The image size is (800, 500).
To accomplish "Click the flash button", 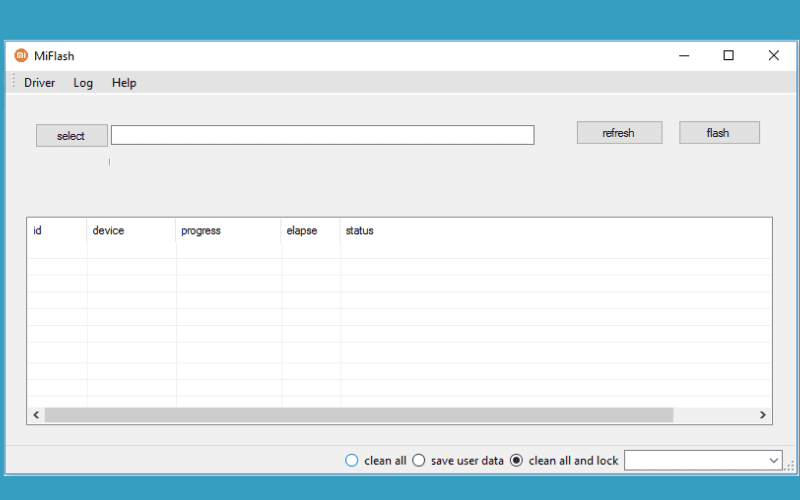I will (719, 133).
